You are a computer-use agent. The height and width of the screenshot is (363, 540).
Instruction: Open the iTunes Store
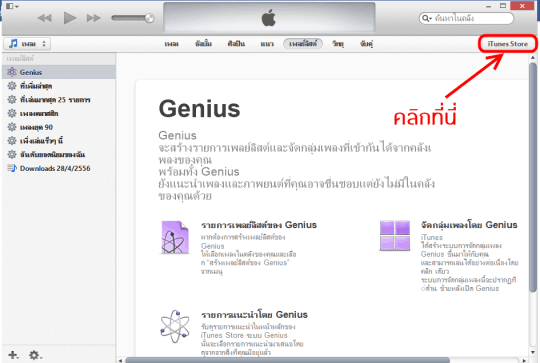point(507,44)
